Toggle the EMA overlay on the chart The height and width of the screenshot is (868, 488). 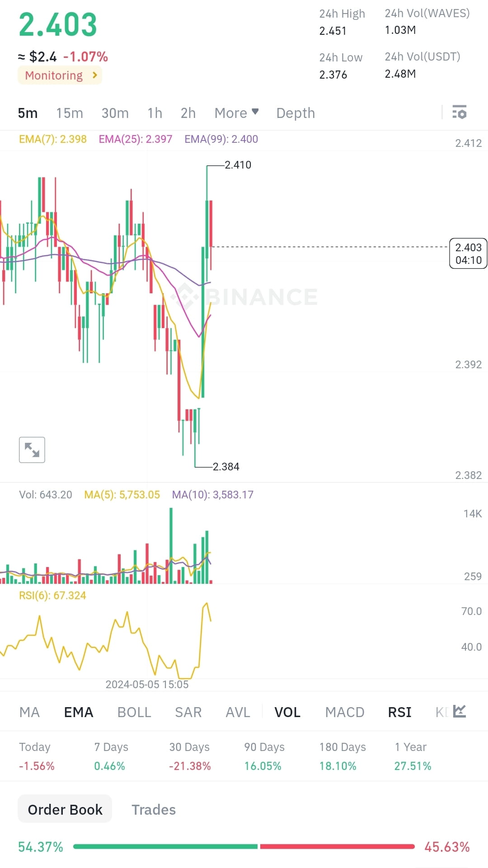click(x=78, y=712)
